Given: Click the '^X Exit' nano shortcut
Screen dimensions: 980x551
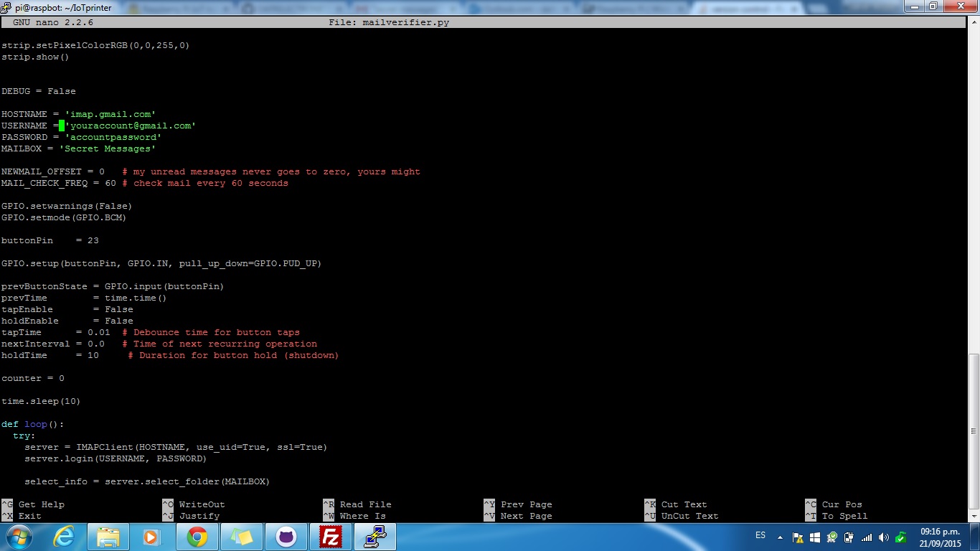Looking at the screenshot, I should pos(22,516).
